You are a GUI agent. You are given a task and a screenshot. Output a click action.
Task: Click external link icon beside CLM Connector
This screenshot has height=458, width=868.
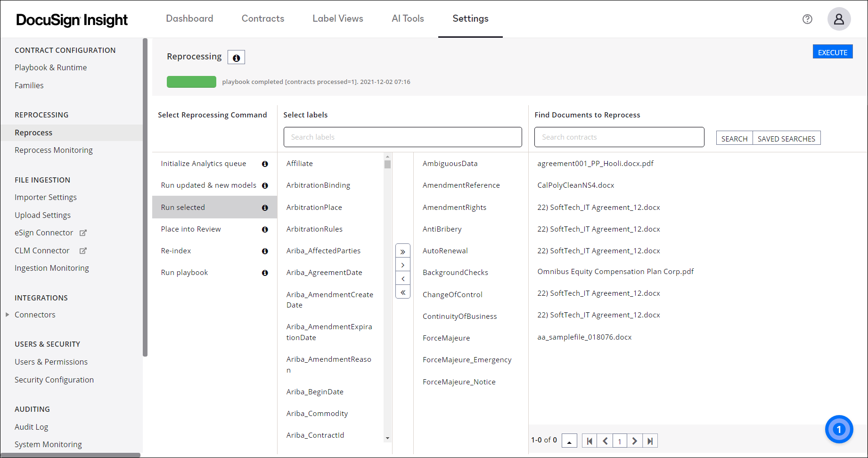tap(83, 250)
